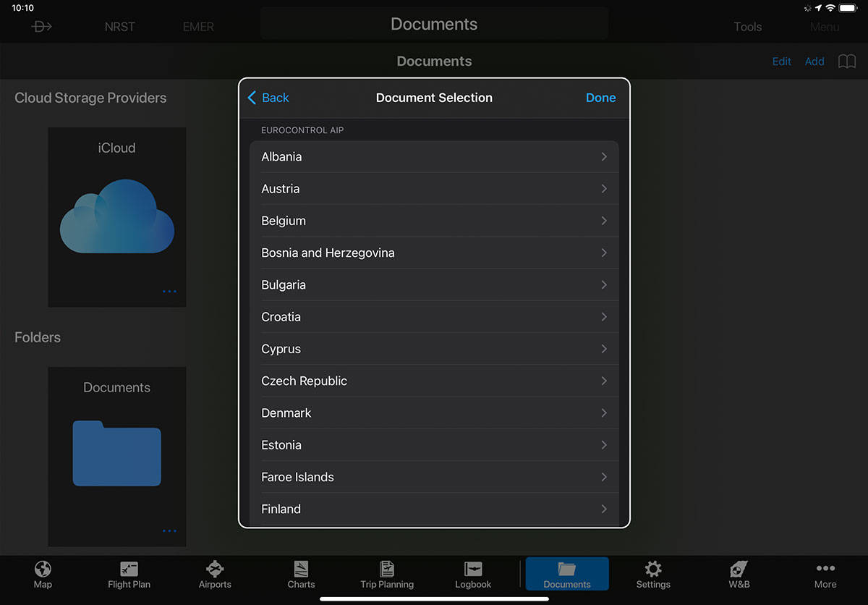Select the Denmark row
Viewport: 868px width, 605px height.
pos(434,413)
